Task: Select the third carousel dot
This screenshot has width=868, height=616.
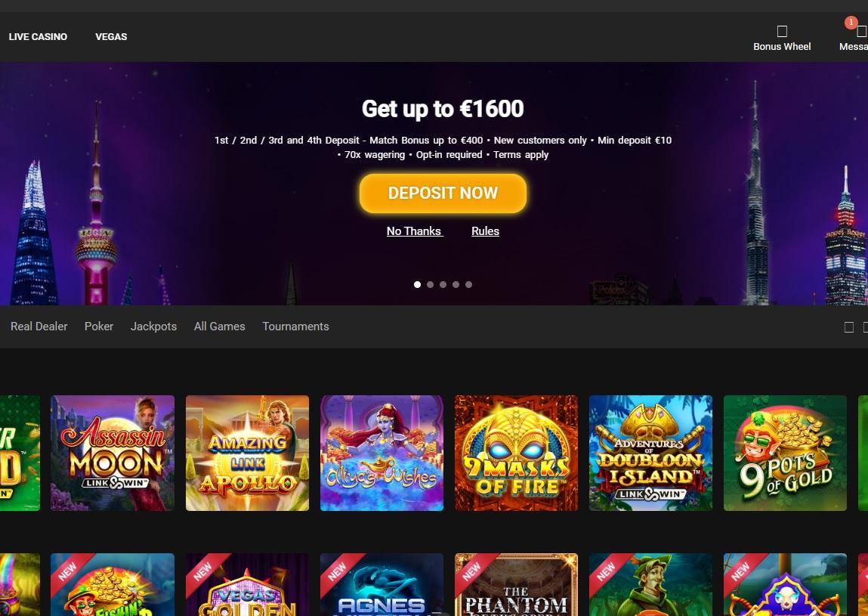Action: point(443,284)
